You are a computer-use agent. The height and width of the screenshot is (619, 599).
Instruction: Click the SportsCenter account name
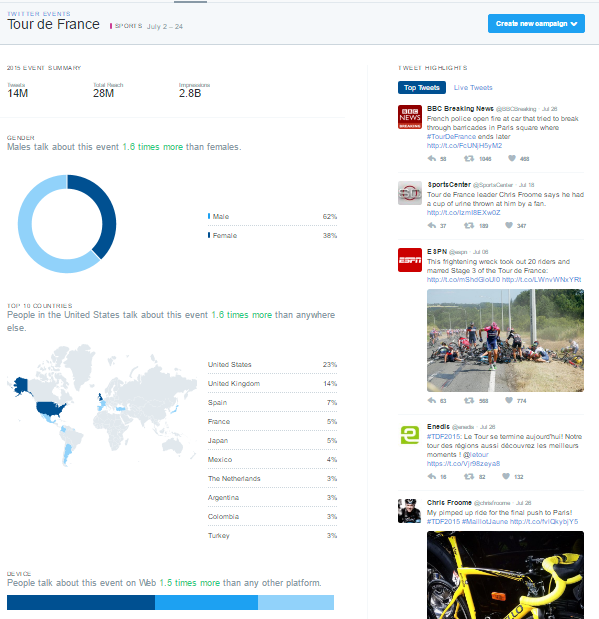pos(449,185)
